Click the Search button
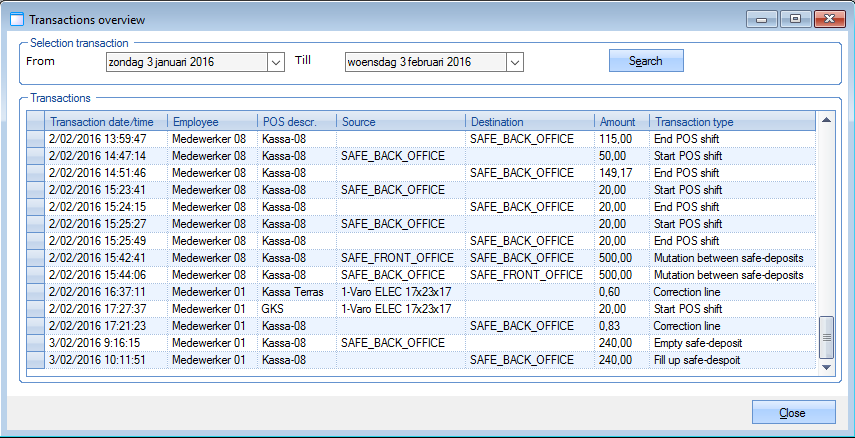This screenshot has width=855, height=438. point(645,61)
